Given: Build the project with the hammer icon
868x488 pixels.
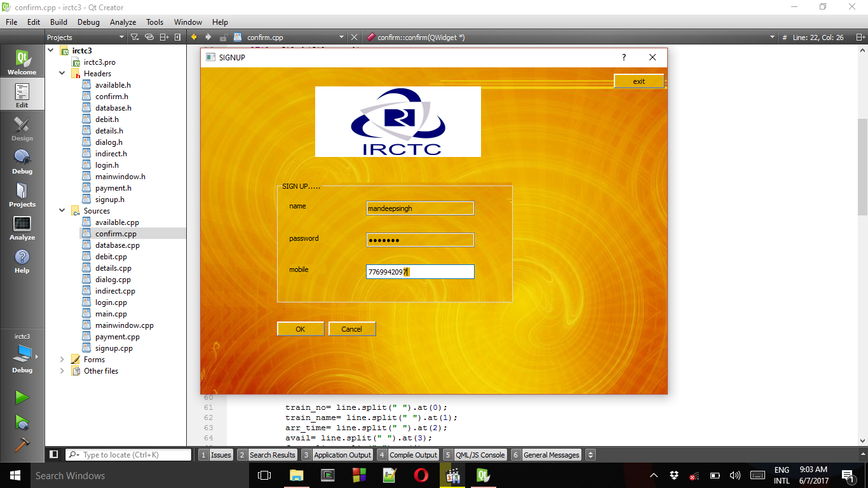Looking at the screenshot, I should [x=22, y=445].
